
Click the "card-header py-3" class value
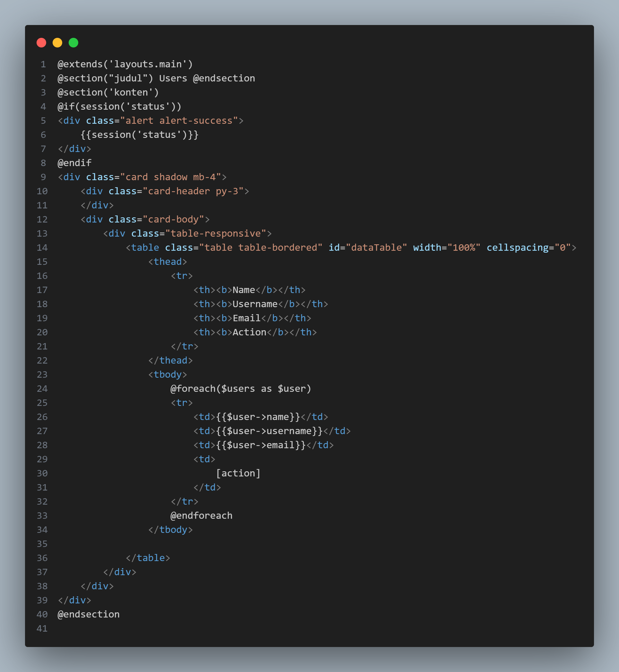pos(193,191)
